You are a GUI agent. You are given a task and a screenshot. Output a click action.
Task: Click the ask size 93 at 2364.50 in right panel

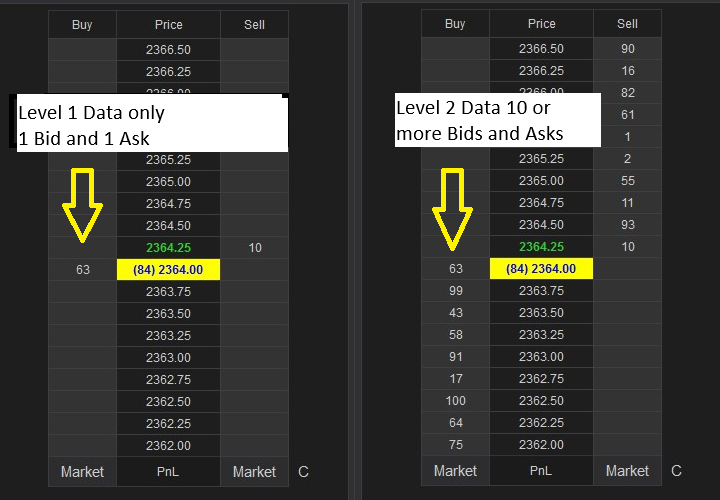click(x=627, y=224)
